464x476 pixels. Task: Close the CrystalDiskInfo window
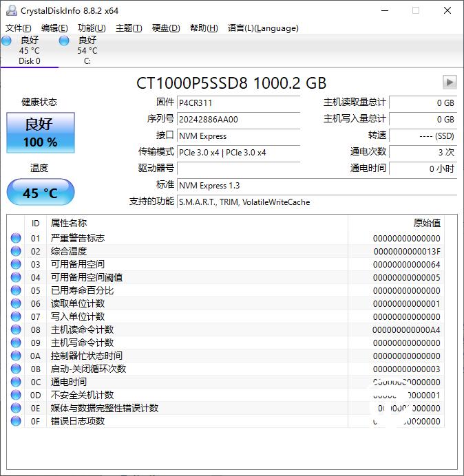pos(447,10)
